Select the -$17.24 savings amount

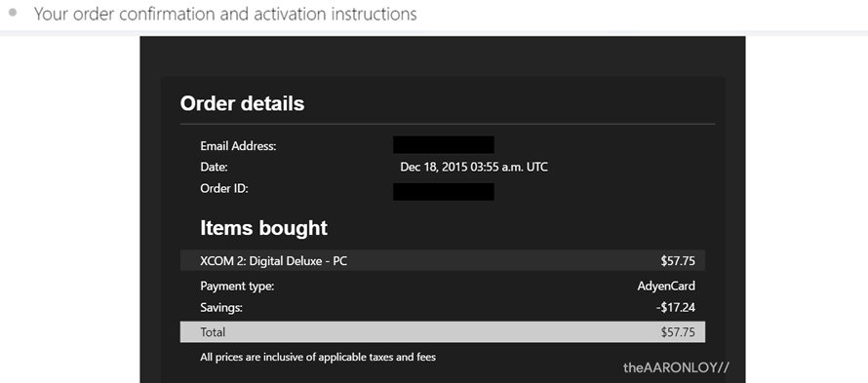676,308
